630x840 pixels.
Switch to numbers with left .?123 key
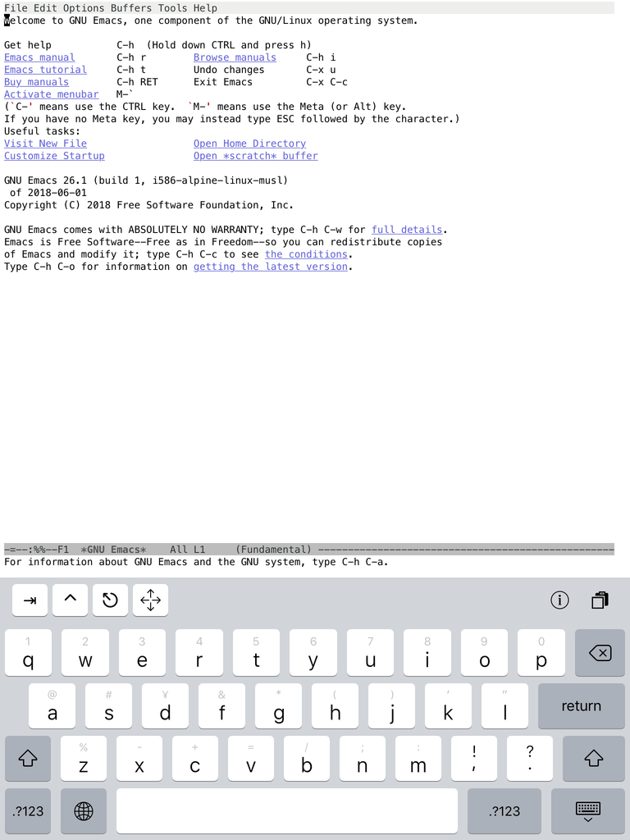click(28, 811)
